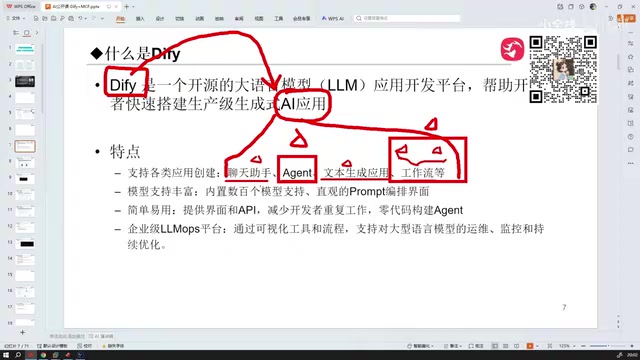
Task: Open the 开始 ribbon tab
Action: pyautogui.click(x=120, y=19)
